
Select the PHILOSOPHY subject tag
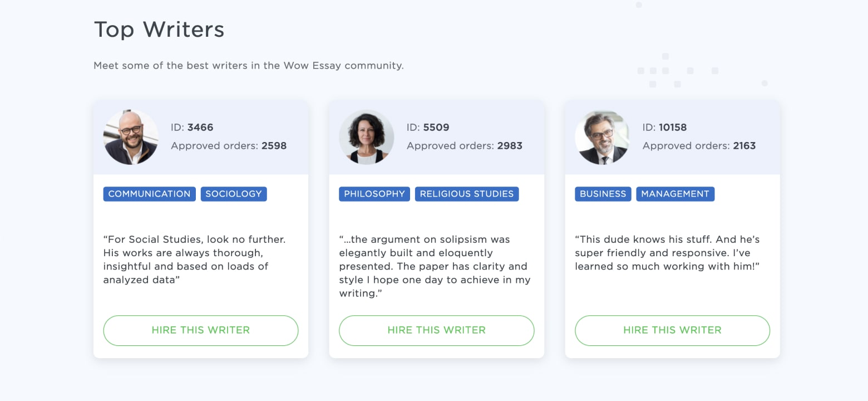pos(374,194)
